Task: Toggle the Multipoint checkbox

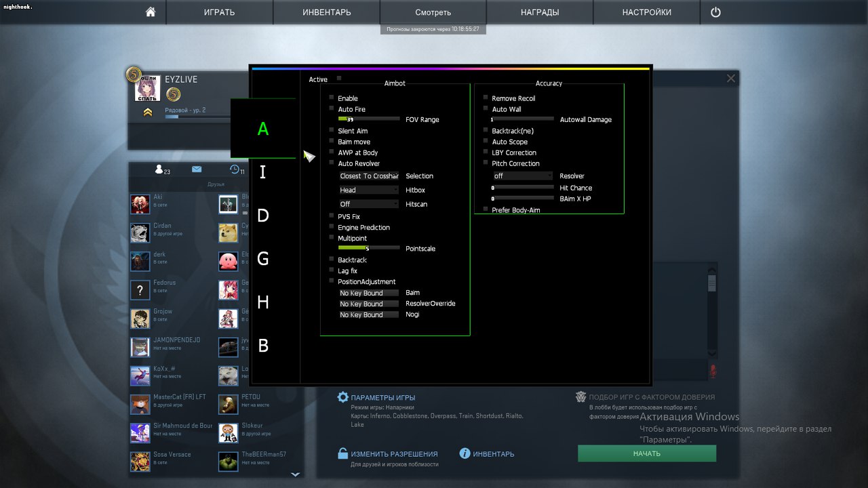Action: [332, 238]
